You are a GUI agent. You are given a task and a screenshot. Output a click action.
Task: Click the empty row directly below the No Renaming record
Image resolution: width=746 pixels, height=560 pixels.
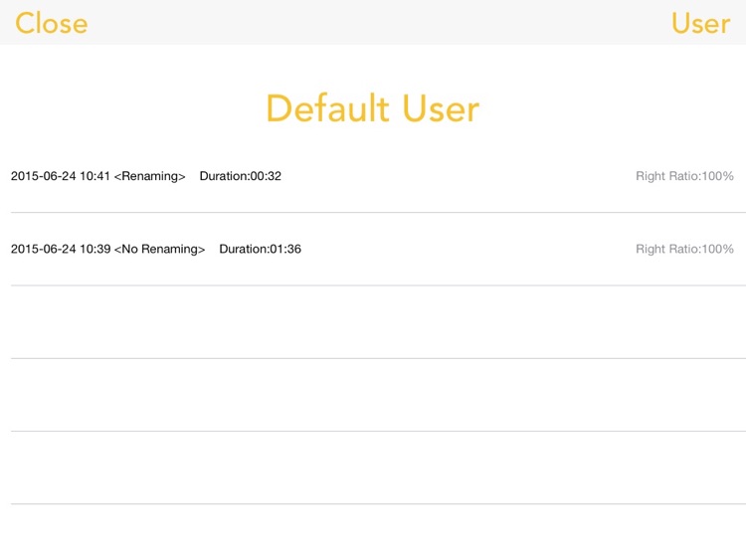(x=373, y=322)
